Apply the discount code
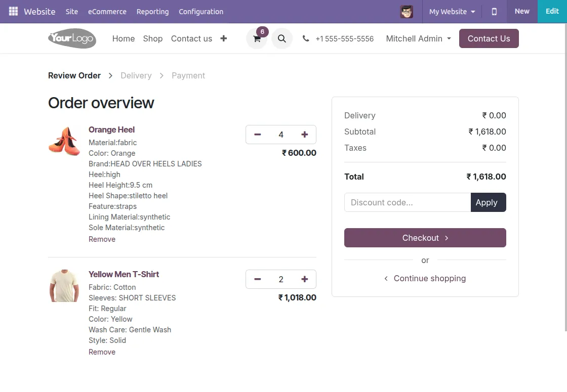This screenshot has width=567, height=392. point(487,202)
